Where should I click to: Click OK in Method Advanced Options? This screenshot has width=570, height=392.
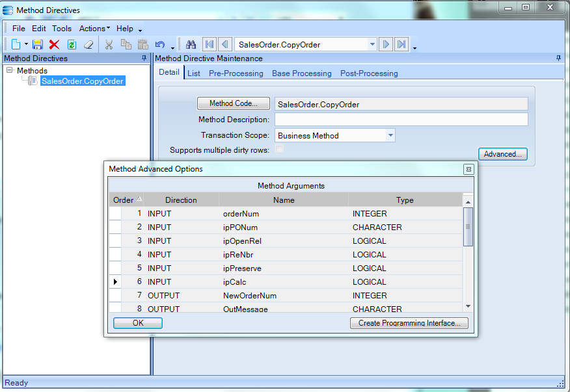pos(138,323)
